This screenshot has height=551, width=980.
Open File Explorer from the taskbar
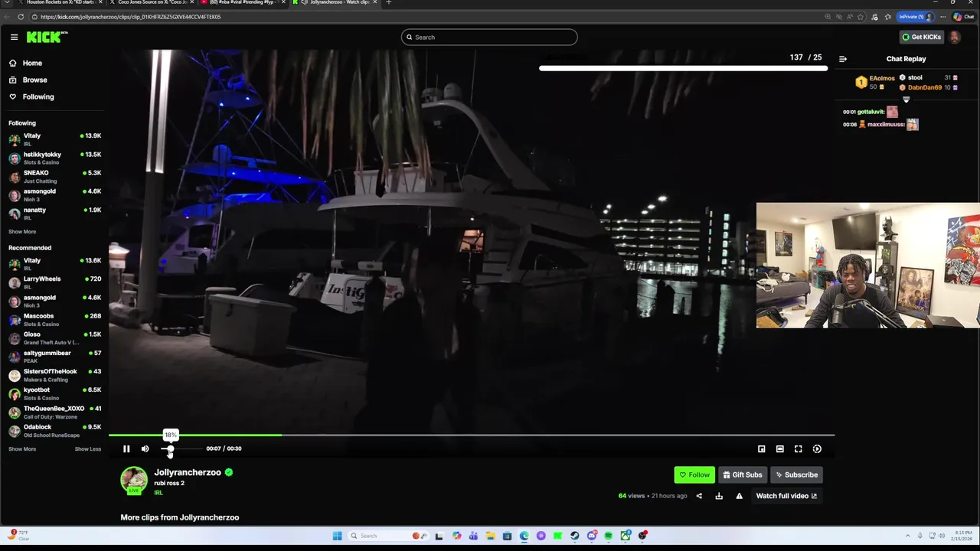pyautogui.click(x=490, y=536)
